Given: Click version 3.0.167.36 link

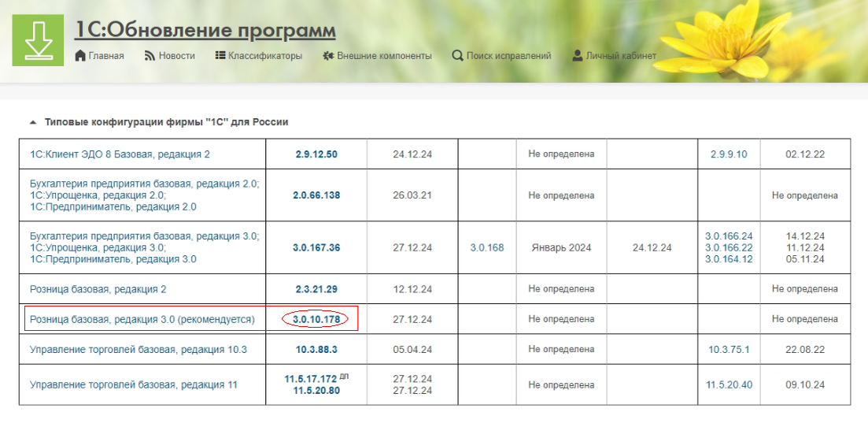Looking at the screenshot, I should 316,248.
